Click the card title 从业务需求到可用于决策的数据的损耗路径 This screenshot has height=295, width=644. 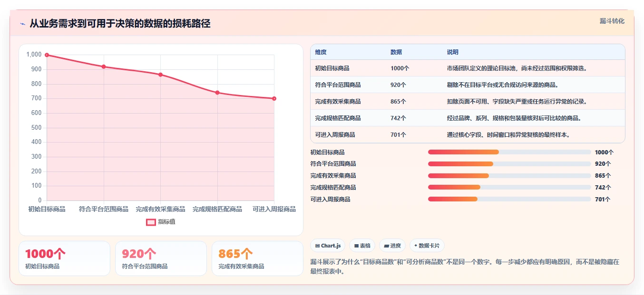pos(120,23)
